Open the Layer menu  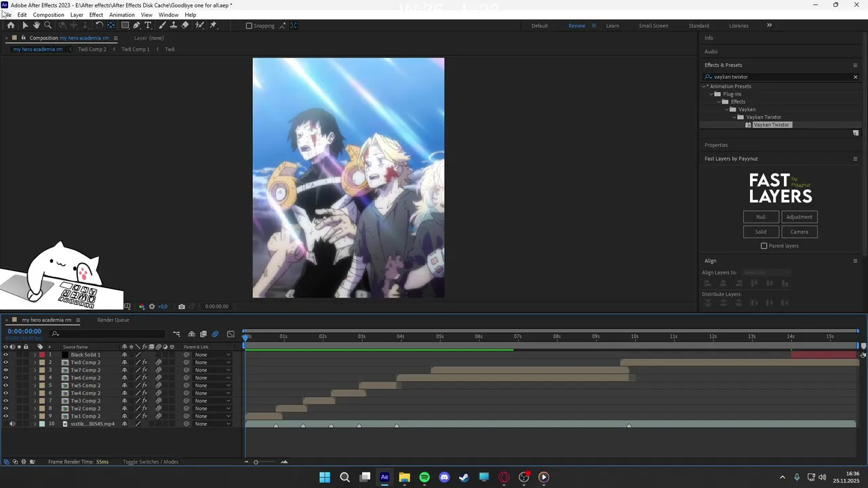77,15
